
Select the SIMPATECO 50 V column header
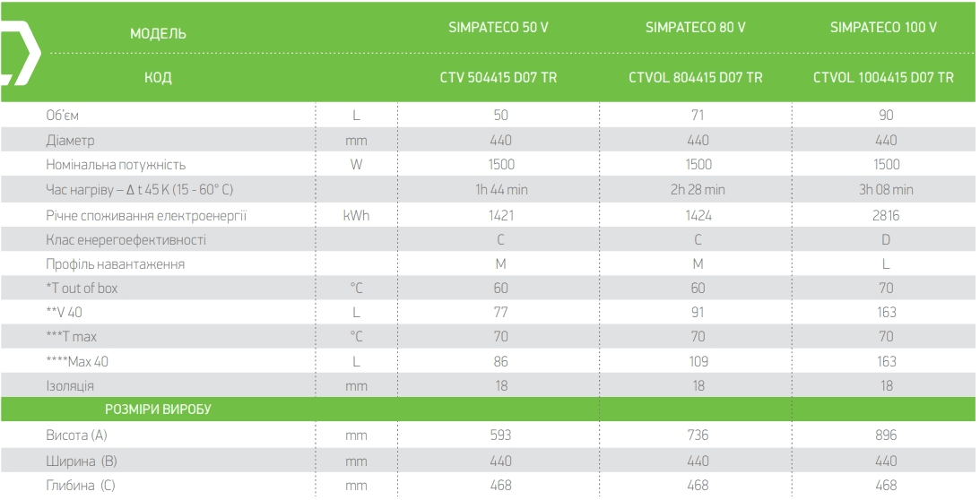point(499,28)
